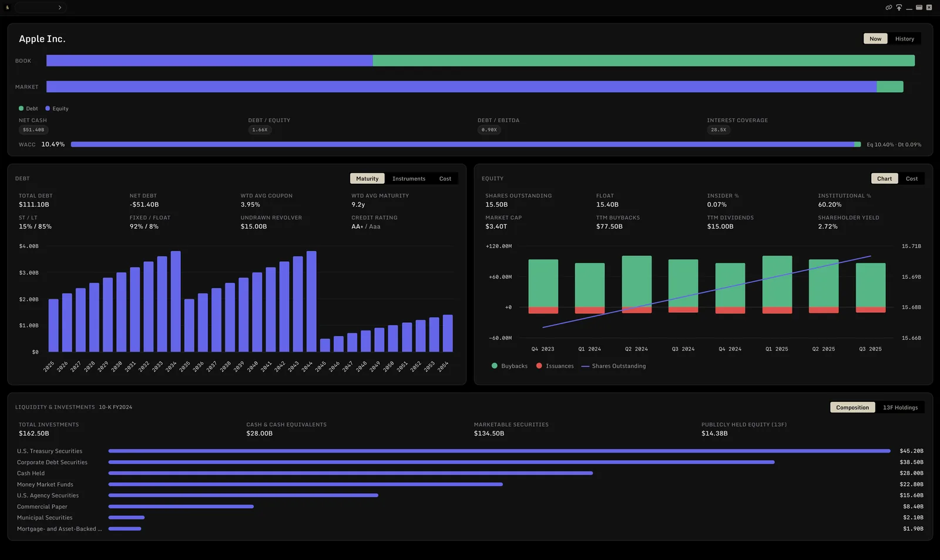
Task: Click the WACC progress bar
Action: (x=466, y=144)
